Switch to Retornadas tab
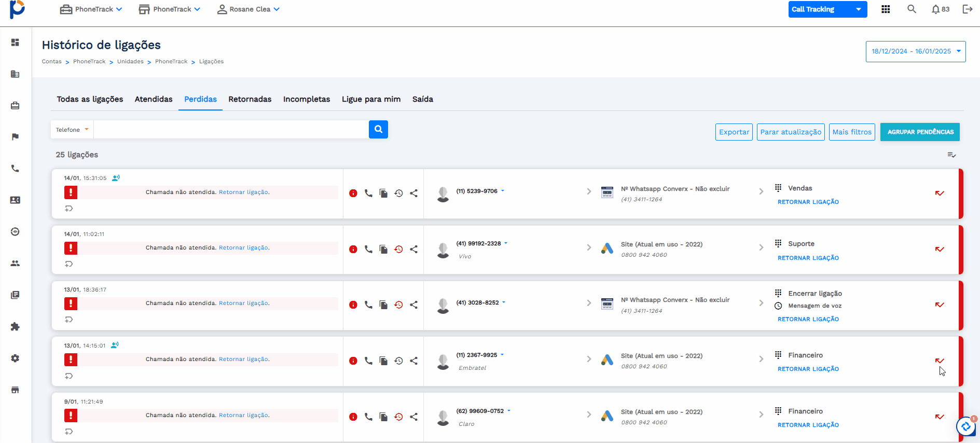Image resolution: width=980 pixels, height=443 pixels. tap(250, 99)
